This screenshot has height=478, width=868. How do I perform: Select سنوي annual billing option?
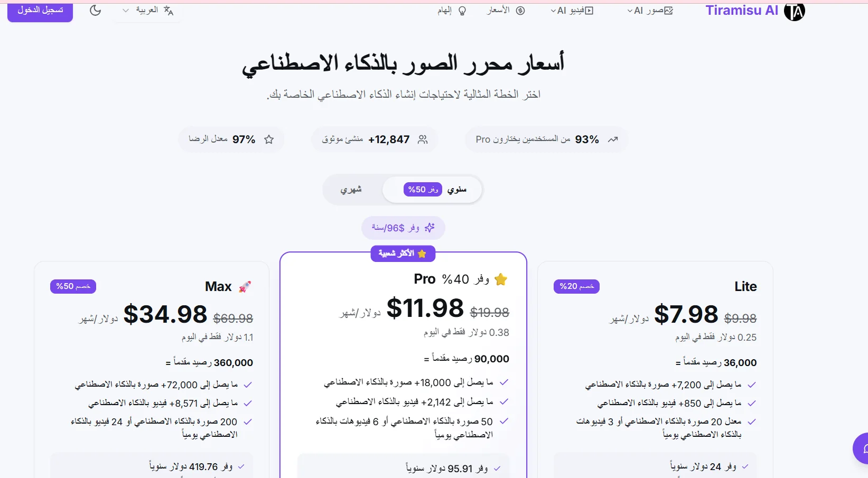click(456, 190)
